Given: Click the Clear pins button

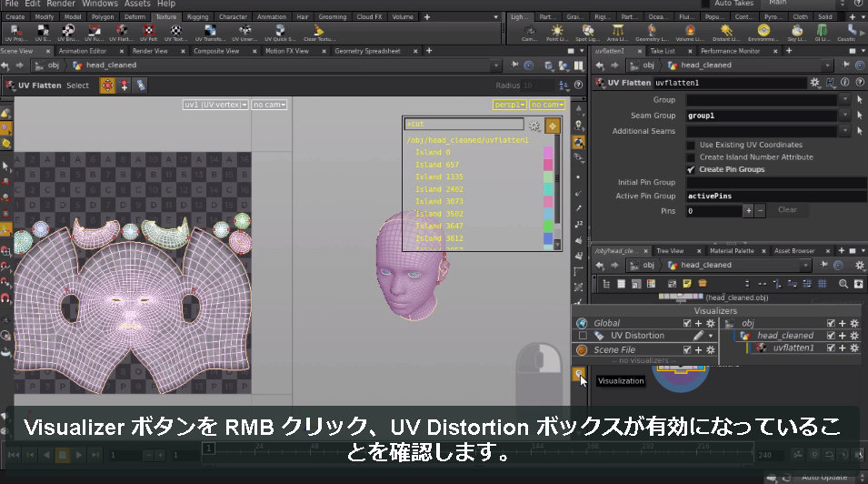Looking at the screenshot, I should 787,210.
